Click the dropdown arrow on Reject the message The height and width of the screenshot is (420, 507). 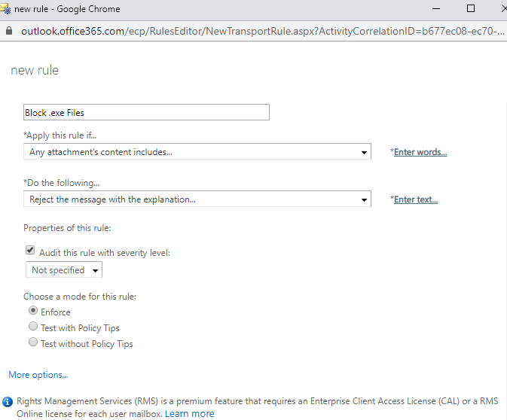pos(364,200)
